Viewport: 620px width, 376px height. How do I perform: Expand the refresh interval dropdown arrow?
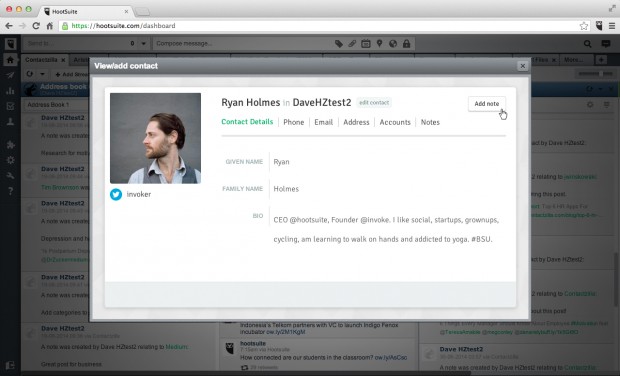click(x=42, y=74)
